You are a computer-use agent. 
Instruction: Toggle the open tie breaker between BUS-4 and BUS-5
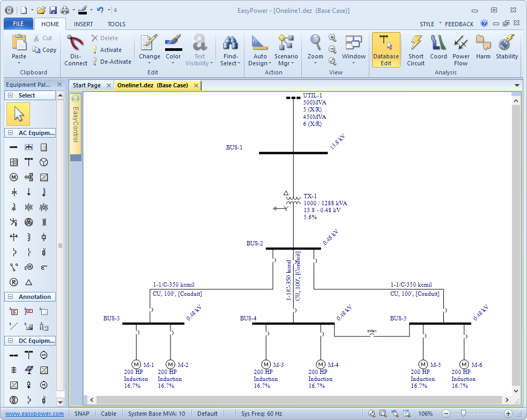372,335
